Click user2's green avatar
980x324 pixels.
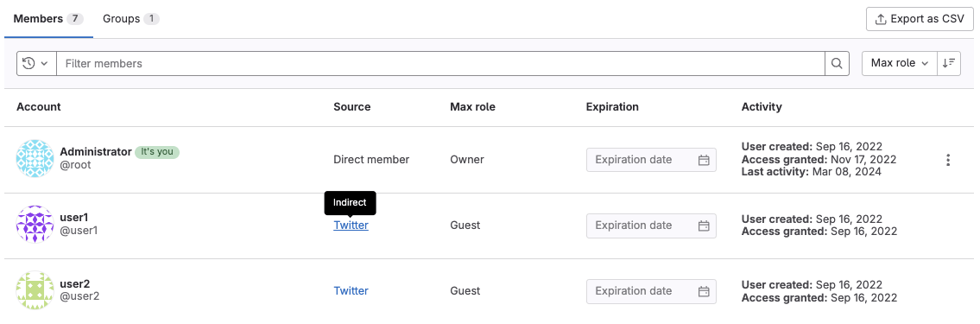[x=35, y=289]
